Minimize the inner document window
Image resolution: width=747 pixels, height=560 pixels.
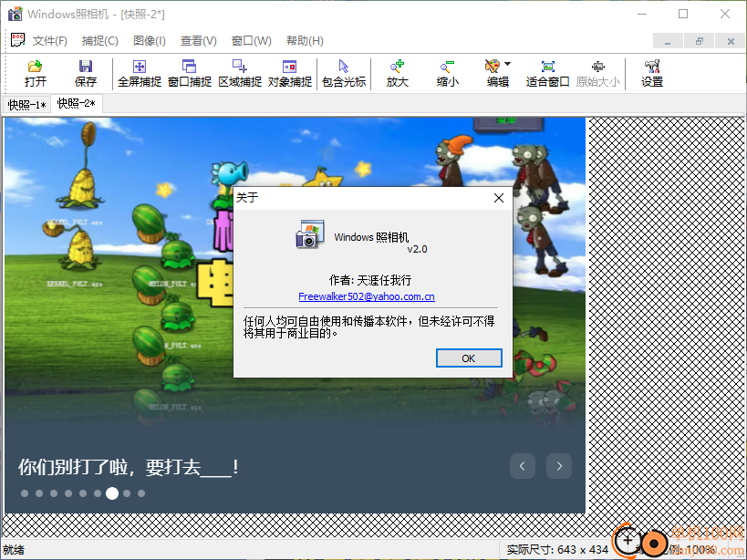(668, 41)
